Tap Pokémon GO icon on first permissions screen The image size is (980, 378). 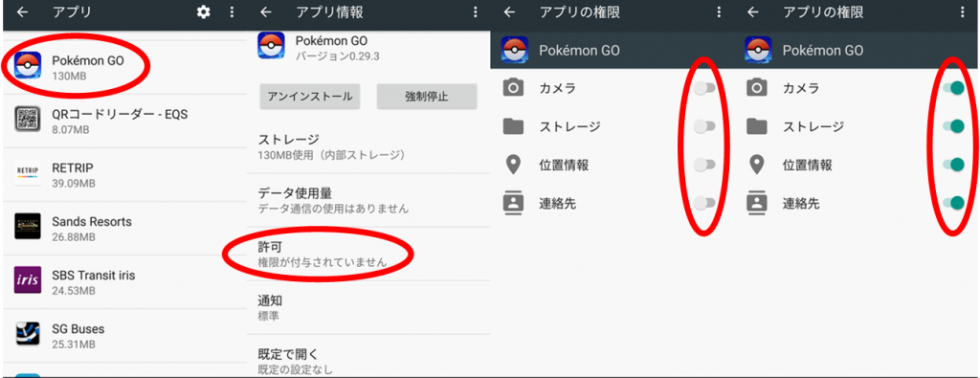pos(514,50)
